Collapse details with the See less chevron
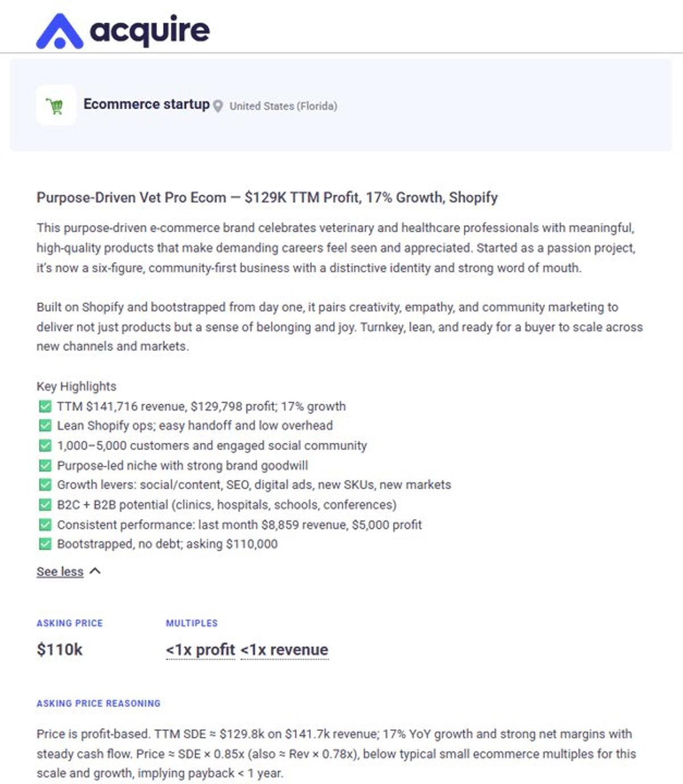683x784 pixels. tap(96, 571)
